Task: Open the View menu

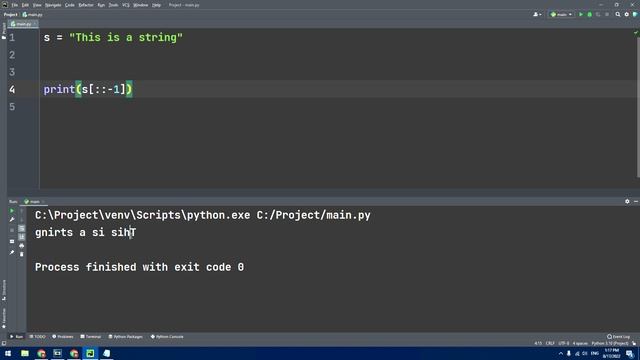Action: pyautogui.click(x=37, y=5)
